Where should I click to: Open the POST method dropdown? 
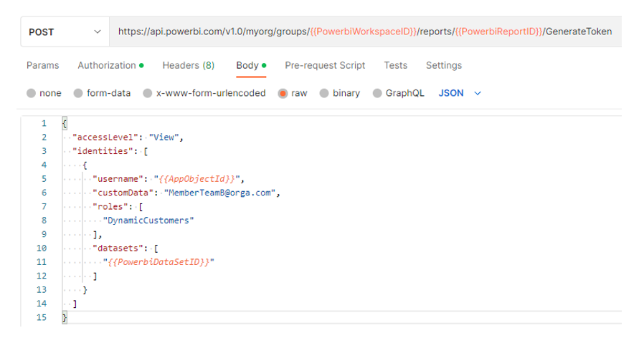tap(65, 32)
